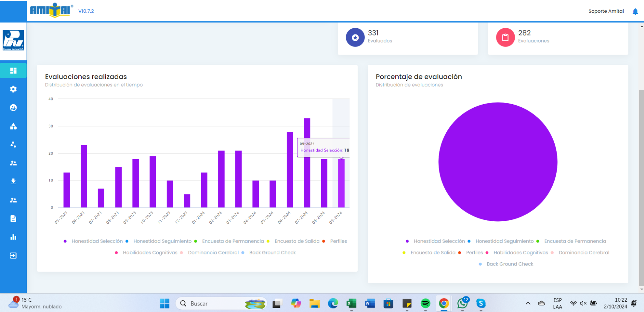Click the Amitai logo in header
The width and height of the screenshot is (644, 312).
click(x=51, y=10)
